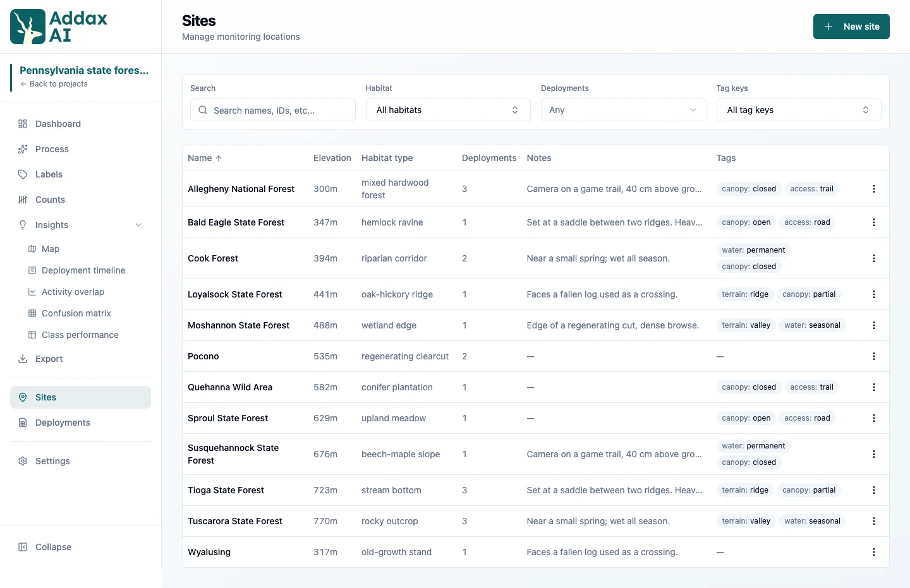Image resolution: width=910 pixels, height=588 pixels.
Task: Open row menu for Loyalsock State Forest
Action: [x=874, y=294]
